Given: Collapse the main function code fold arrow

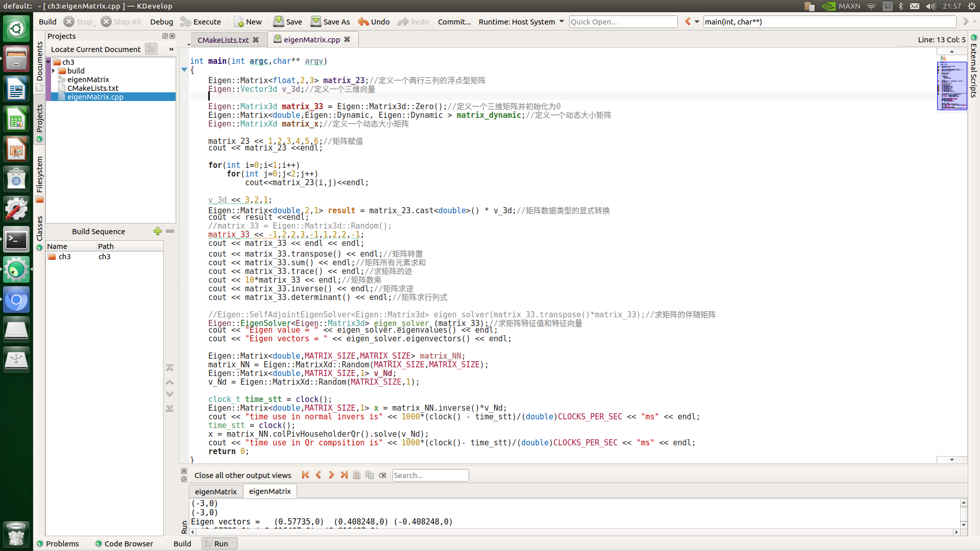Looking at the screenshot, I should click(184, 70).
